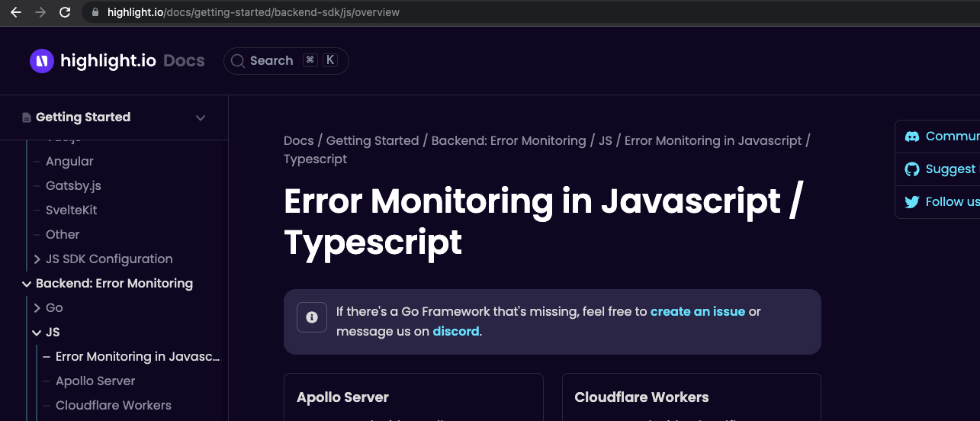Screen dimensions: 980x421
Task: Click the highlight.io purple logo icon
Action: [42, 61]
